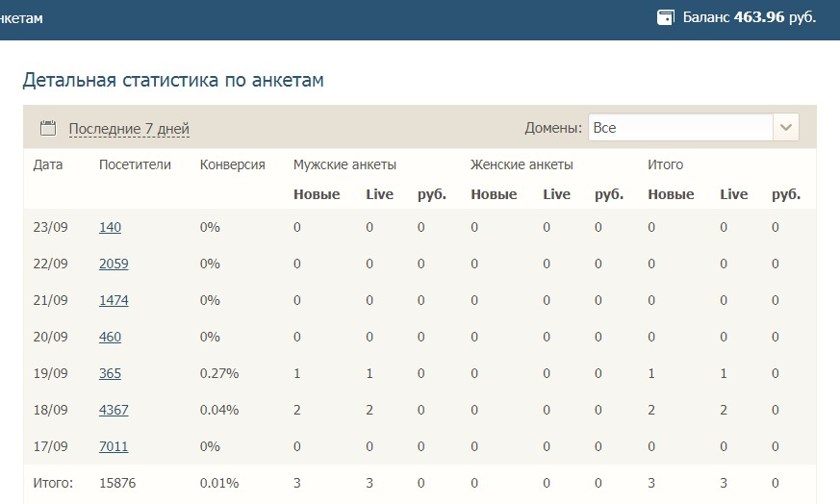Screen dimensions: 840x504
Task: Open visitors link 140 for 23/09
Action: click(110, 227)
